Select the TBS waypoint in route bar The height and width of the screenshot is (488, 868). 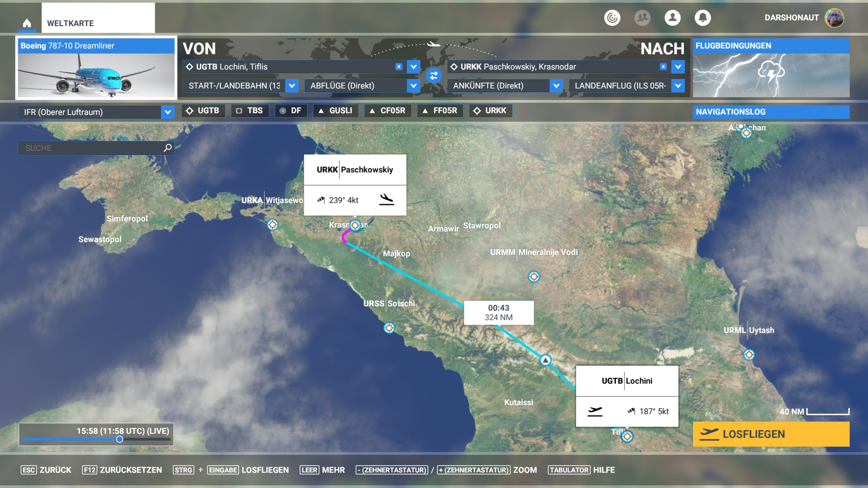point(250,111)
